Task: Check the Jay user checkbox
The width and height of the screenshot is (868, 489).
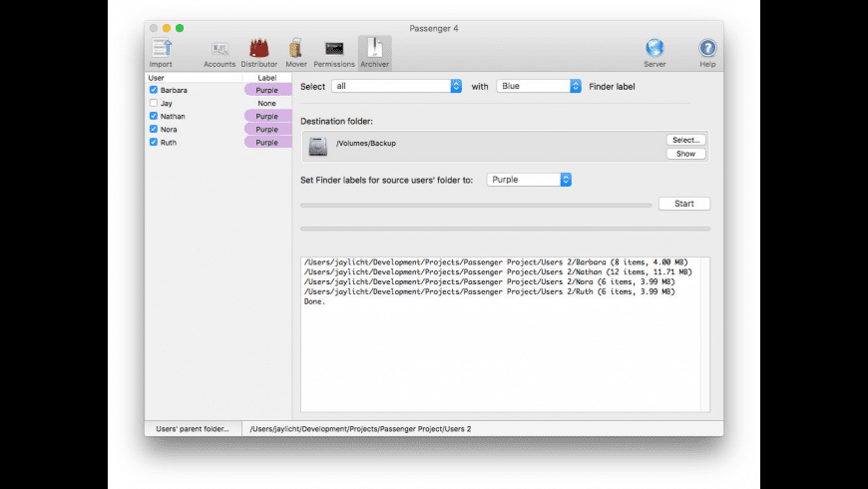Action: coord(154,103)
